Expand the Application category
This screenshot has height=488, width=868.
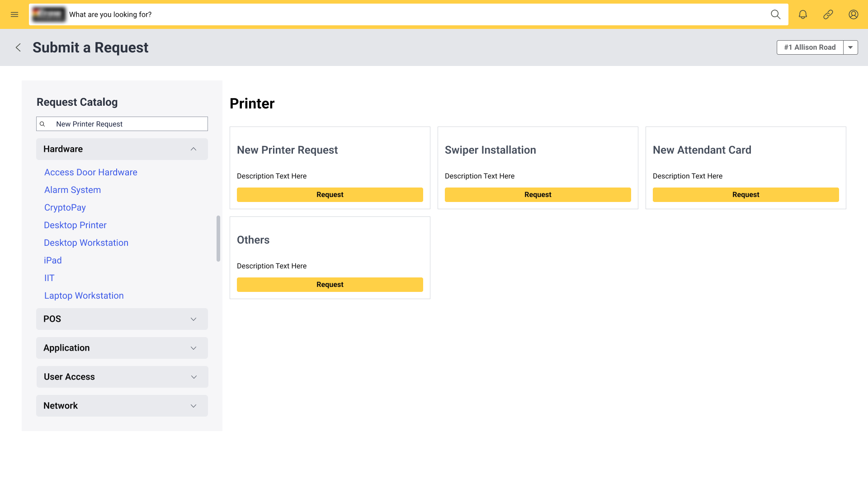(x=193, y=348)
